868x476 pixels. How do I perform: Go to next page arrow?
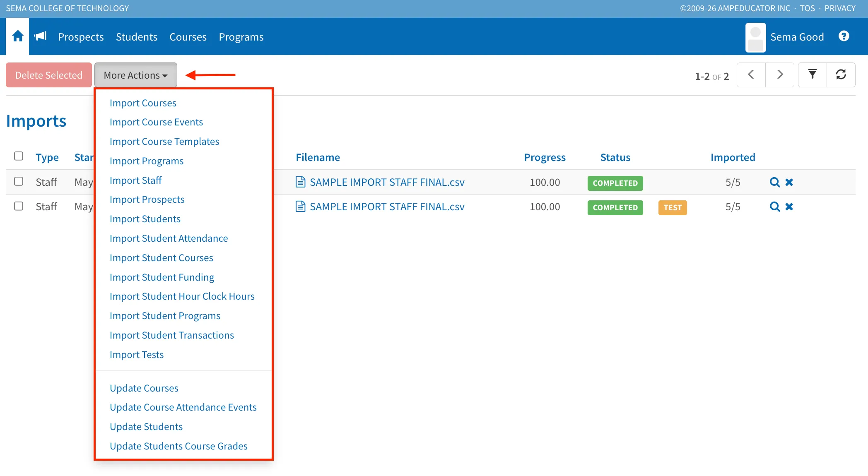tap(780, 75)
